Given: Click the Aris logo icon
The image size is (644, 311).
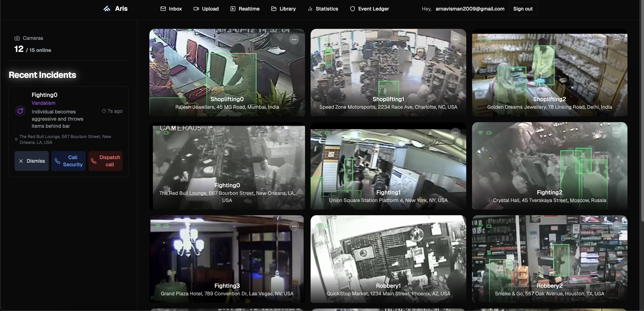Looking at the screenshot, I should tap(107, 9).
